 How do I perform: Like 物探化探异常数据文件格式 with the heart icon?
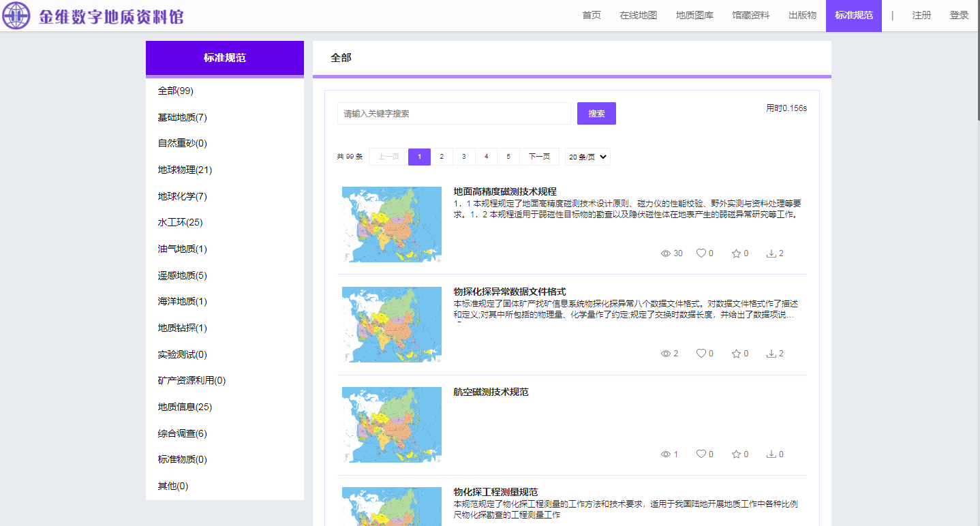[x=701, y=354]
